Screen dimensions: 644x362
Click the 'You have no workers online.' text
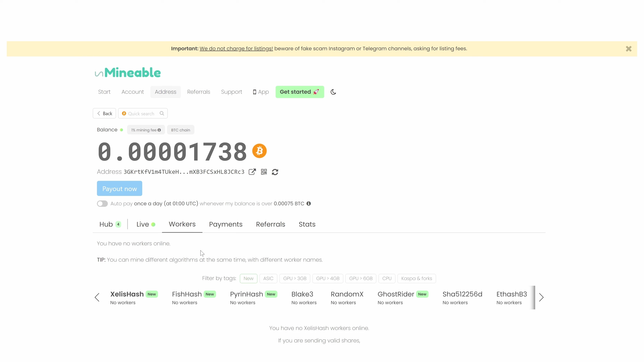pos(133,244)
